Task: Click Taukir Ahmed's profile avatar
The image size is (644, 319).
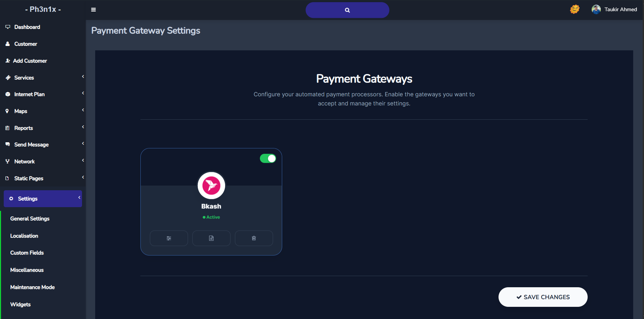Action: [x=596, y=9]
